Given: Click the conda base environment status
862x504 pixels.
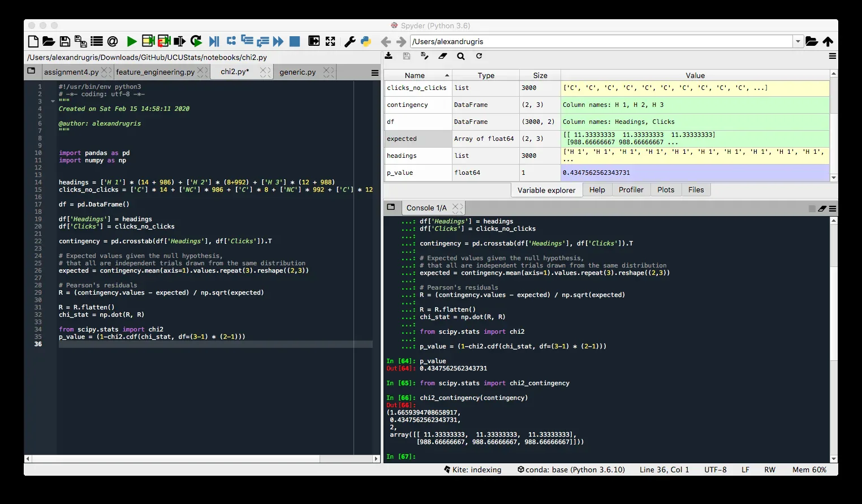Looking at the screenshot, I should [x=571, y=469].
